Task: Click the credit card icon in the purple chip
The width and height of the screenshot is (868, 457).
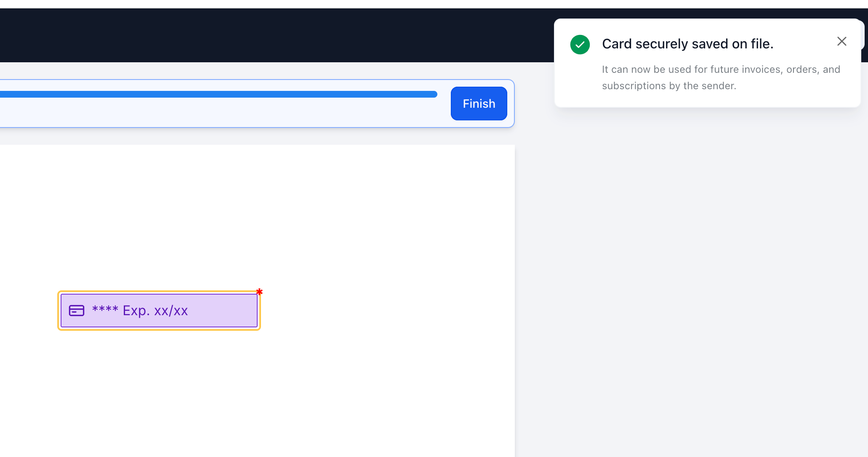Action: pyautogui.click(x=76, y=311)
